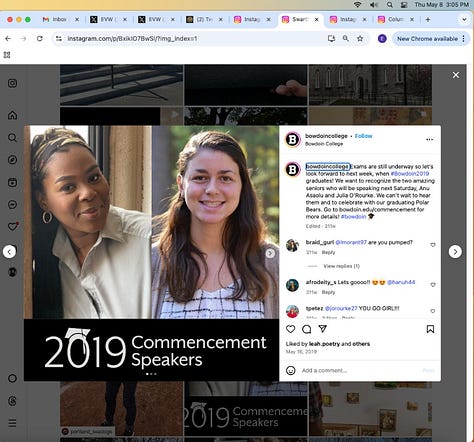474x442 pixels.
Task: Open profile avatar in the sidebar
Action: pyautogui.click(x=12, y=272)
